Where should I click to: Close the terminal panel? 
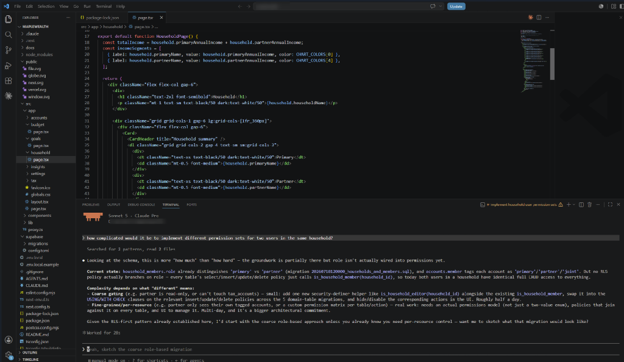coord(618,204)
